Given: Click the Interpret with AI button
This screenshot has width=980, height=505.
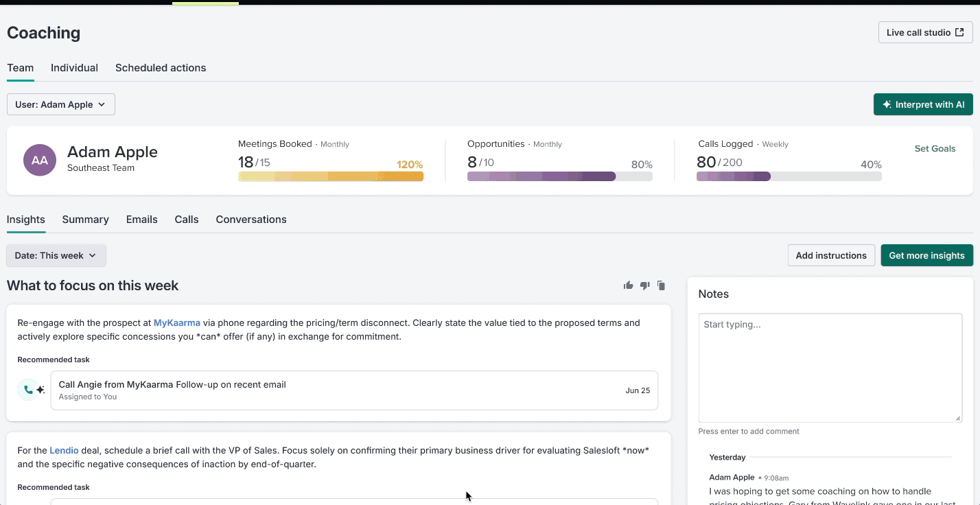Looking at the screenshot, I should tap(923, 104).
